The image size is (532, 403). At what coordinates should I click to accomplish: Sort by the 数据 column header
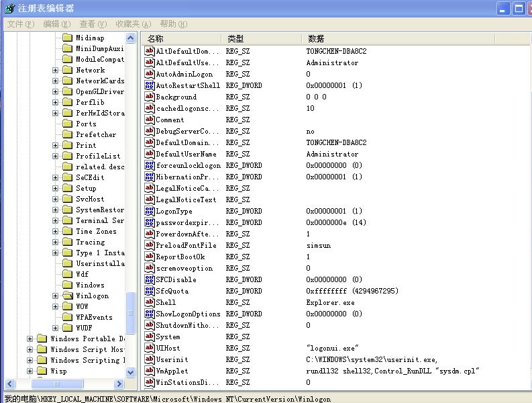(x=398, y=39)
